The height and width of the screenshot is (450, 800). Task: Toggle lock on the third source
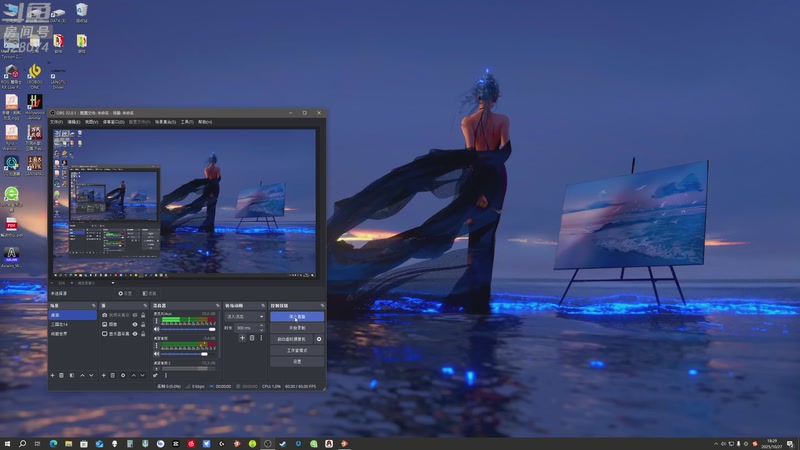point(143,334)
